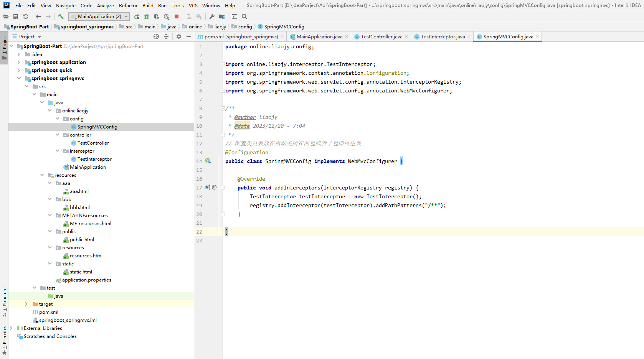Close the pom.xml editor tab

[282, 36]
